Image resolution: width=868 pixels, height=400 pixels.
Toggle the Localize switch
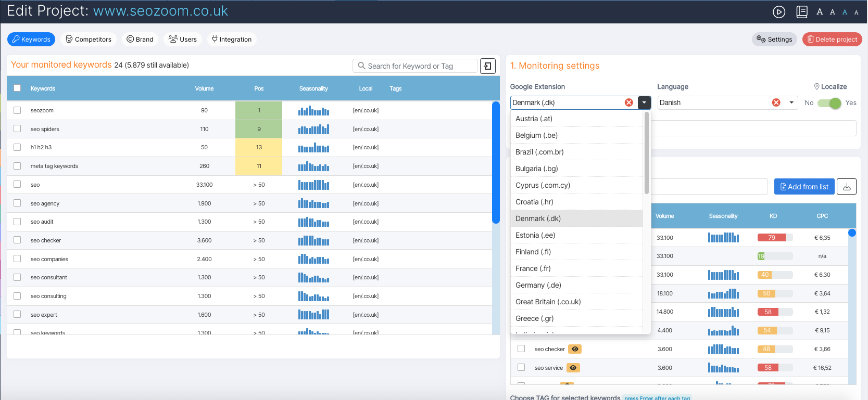click(829, 103)
